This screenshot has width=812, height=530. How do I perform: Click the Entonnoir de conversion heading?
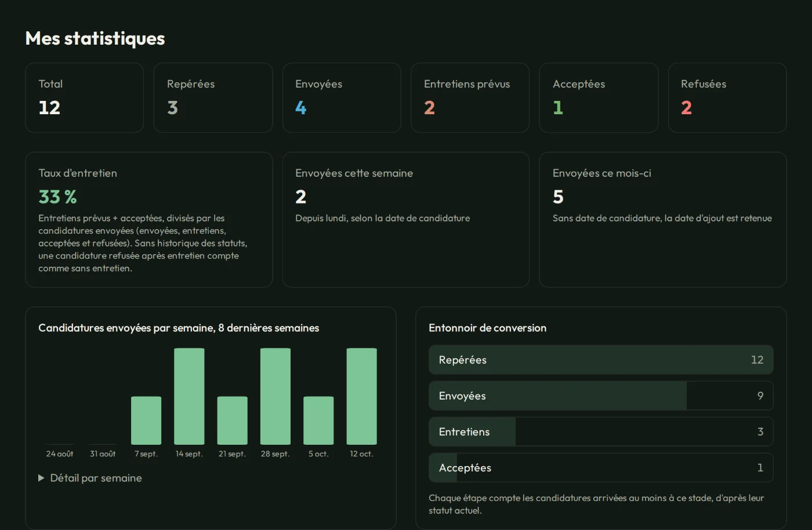(488, 328)
